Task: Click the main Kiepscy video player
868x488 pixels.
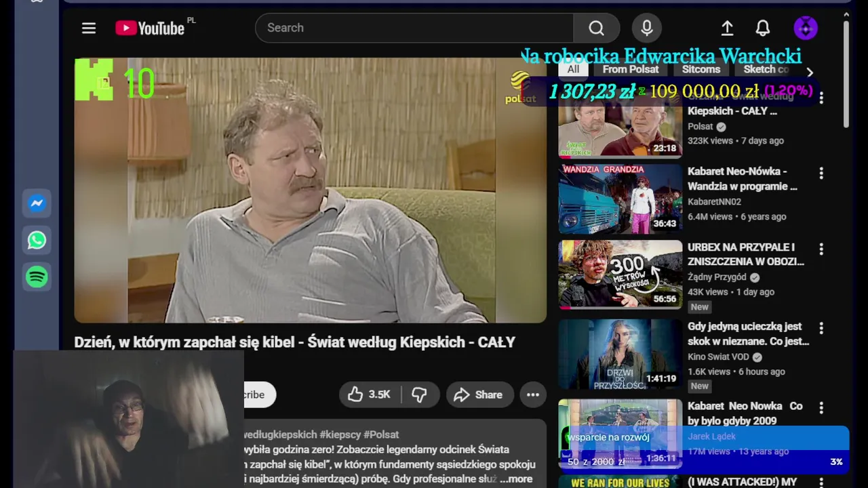Action: [x=310, y=190]
